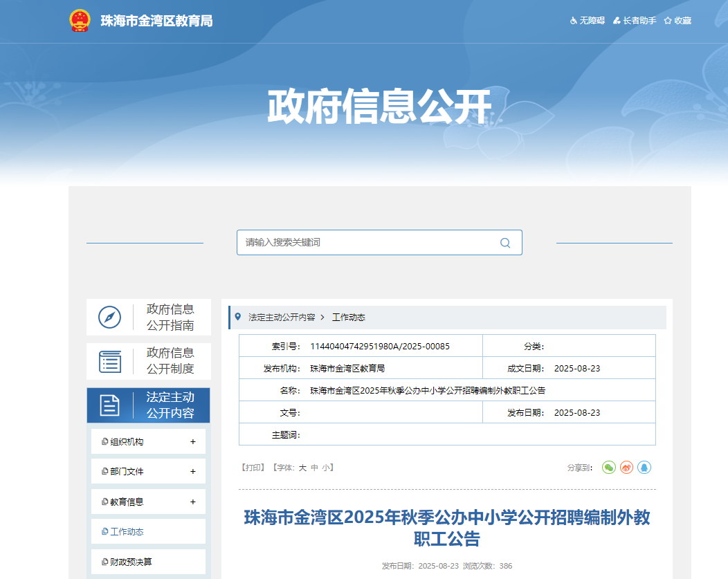Click the 发布日期 table value 2025-08-23
This screenshot has width=728, height=579.
click(x=577, y=412)
